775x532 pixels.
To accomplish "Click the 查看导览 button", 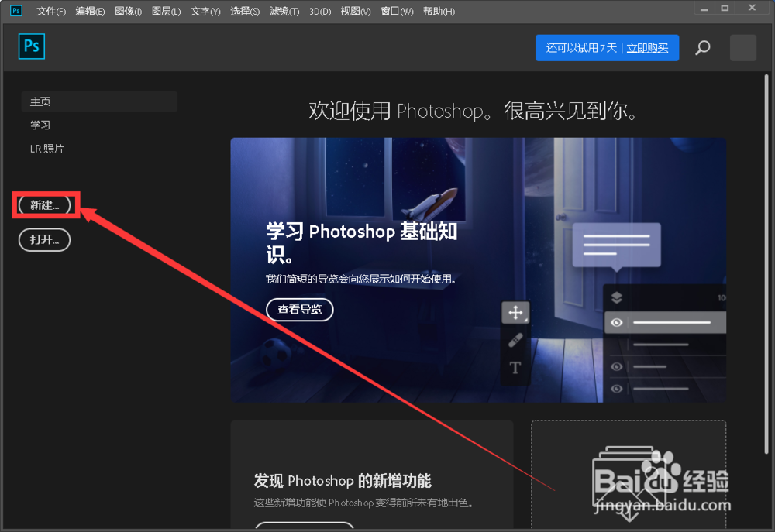I will click(300, 310).
